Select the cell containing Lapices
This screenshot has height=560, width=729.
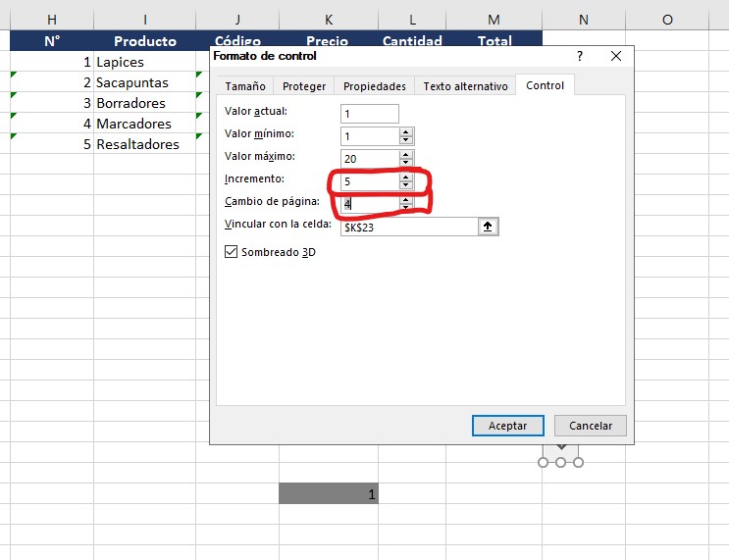pos(143,62)
